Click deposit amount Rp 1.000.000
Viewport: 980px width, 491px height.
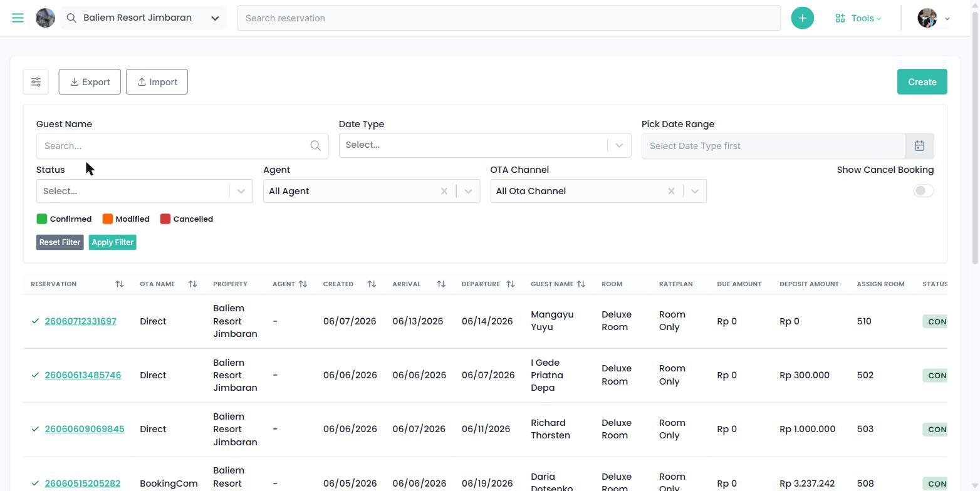[807, 429]
